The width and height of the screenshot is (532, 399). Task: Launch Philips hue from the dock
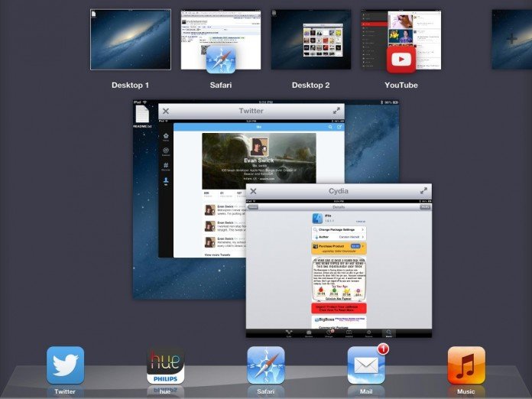tap(165, 365)
